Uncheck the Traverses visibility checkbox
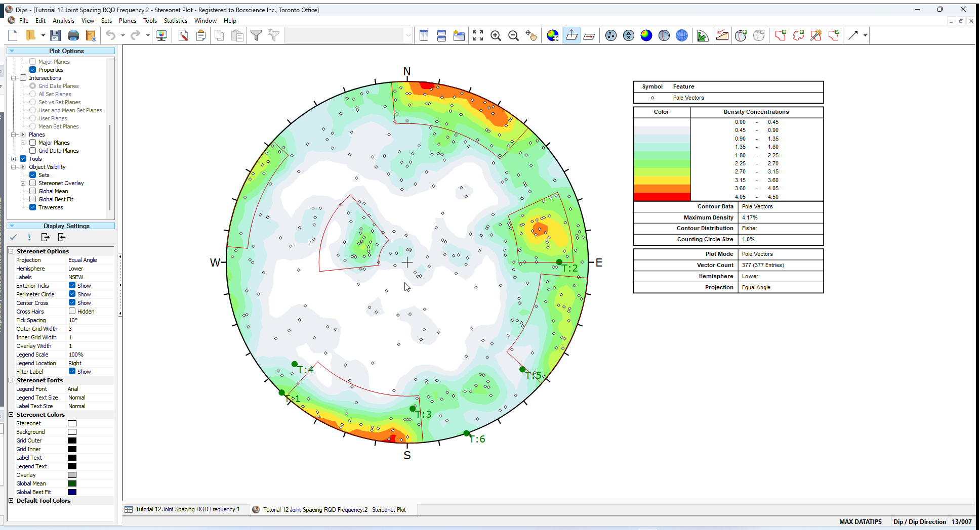This screenshot has height=530, width=980. click(33, 207)
